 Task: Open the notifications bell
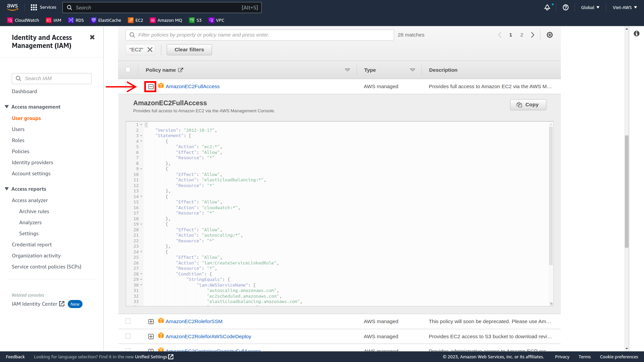click(x=547, y=7)
